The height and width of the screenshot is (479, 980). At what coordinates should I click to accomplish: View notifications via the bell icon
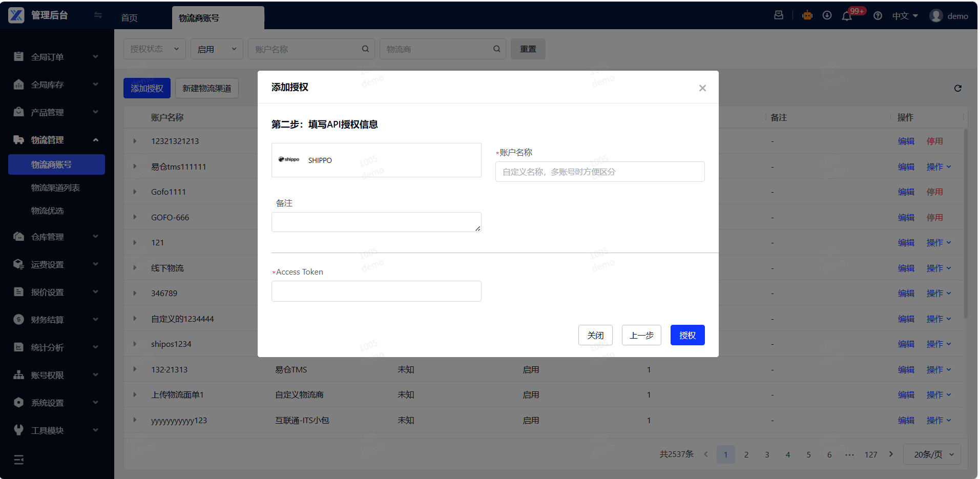[x=847, y=16]
